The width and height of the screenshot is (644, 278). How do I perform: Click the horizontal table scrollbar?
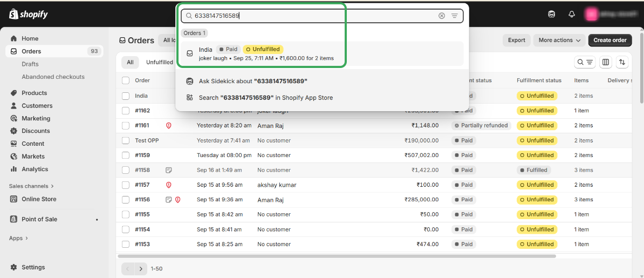pos(337,256)
